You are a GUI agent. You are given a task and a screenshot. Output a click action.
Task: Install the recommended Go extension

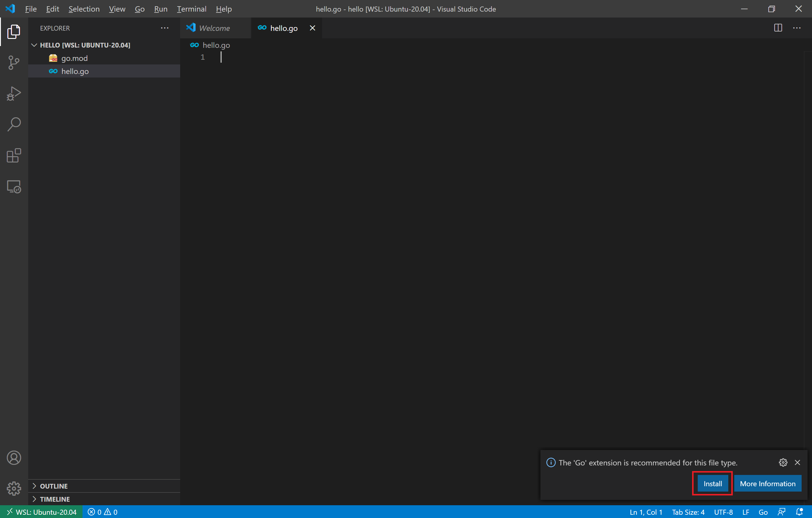click(x=712, y=483)
